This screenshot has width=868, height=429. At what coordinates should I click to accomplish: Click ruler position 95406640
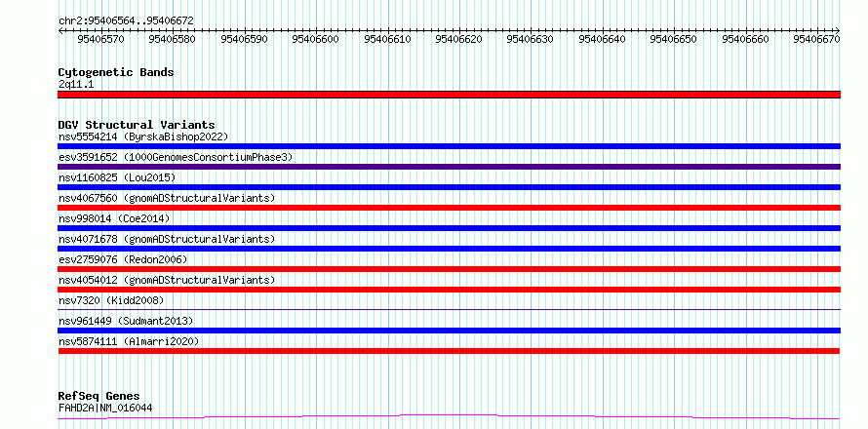point(603,39)
